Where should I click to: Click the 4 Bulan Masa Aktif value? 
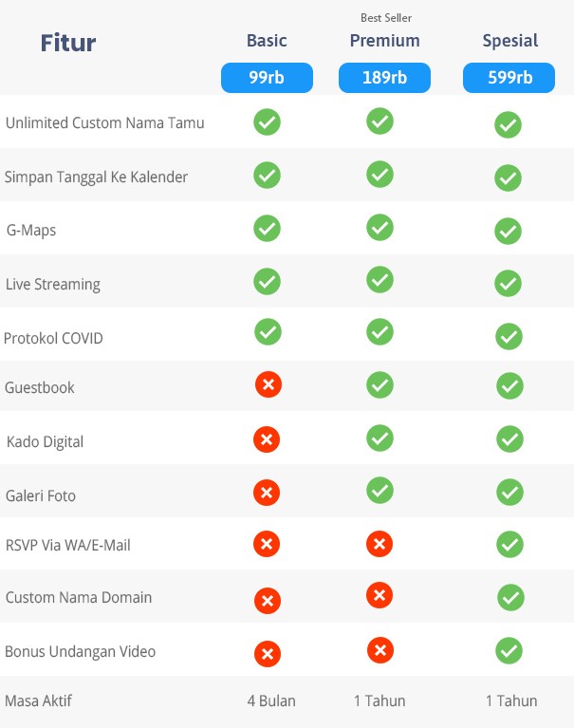tap(271, 700)
